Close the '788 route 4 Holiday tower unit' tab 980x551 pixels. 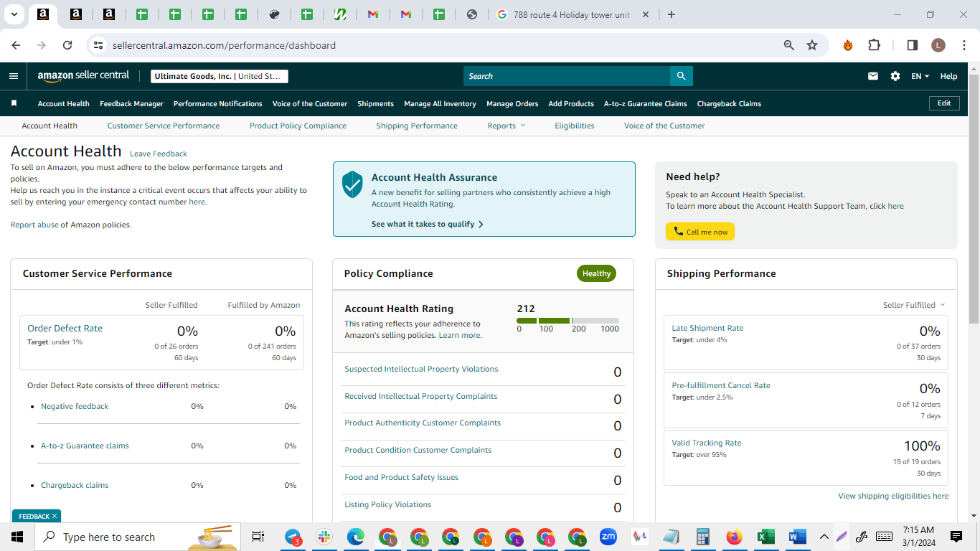click(x=646, y=14)
